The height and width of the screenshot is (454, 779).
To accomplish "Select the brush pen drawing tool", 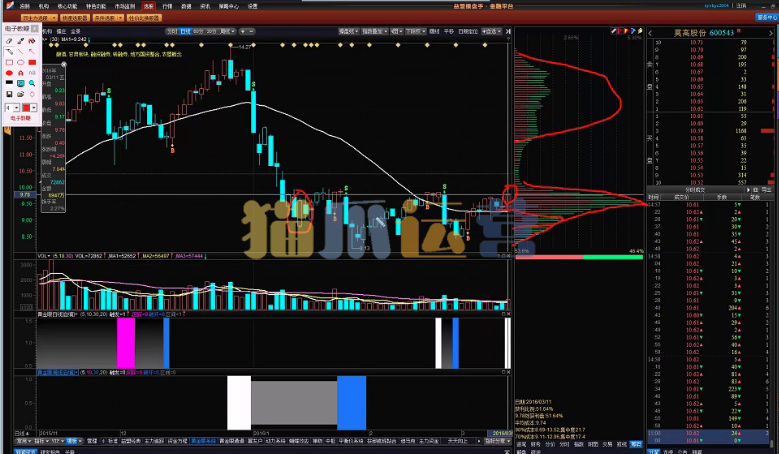I will click(x=21, y=41).
